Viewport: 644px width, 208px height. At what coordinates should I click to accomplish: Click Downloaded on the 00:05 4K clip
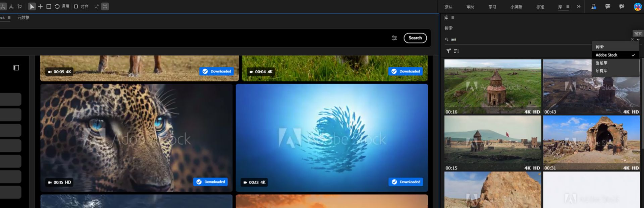click(217, 71)
